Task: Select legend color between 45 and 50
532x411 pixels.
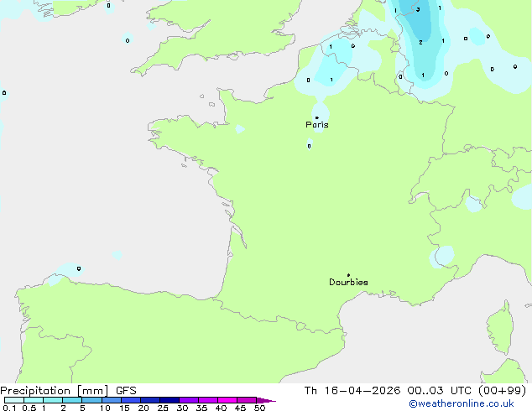Action: click(x=247, y=400)
